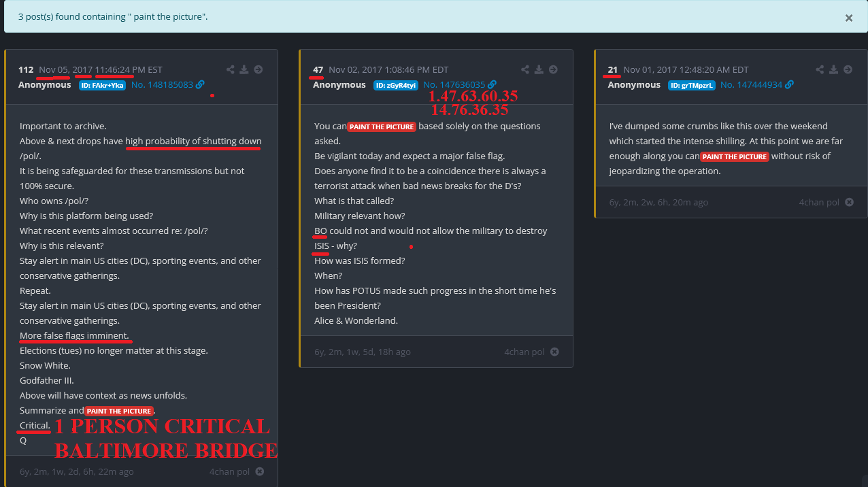Dismiss the search results notification banner
This screenshot has width=868, height=487.
coord(848,18)
